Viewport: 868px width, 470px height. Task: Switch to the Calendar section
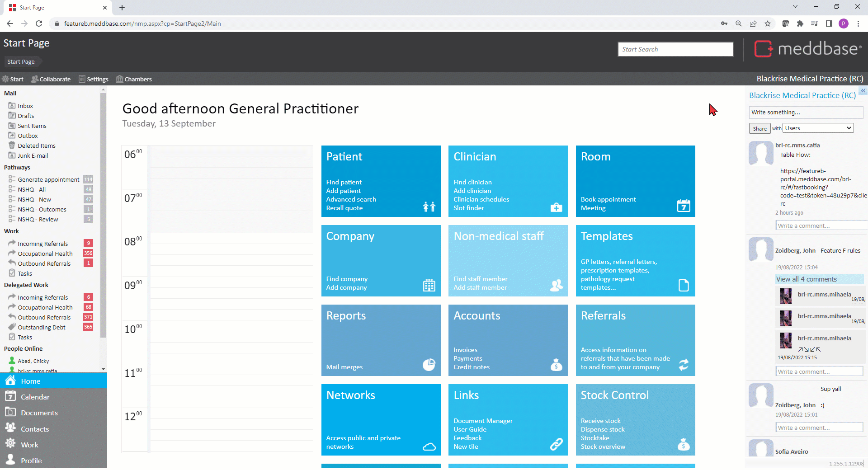35,397
